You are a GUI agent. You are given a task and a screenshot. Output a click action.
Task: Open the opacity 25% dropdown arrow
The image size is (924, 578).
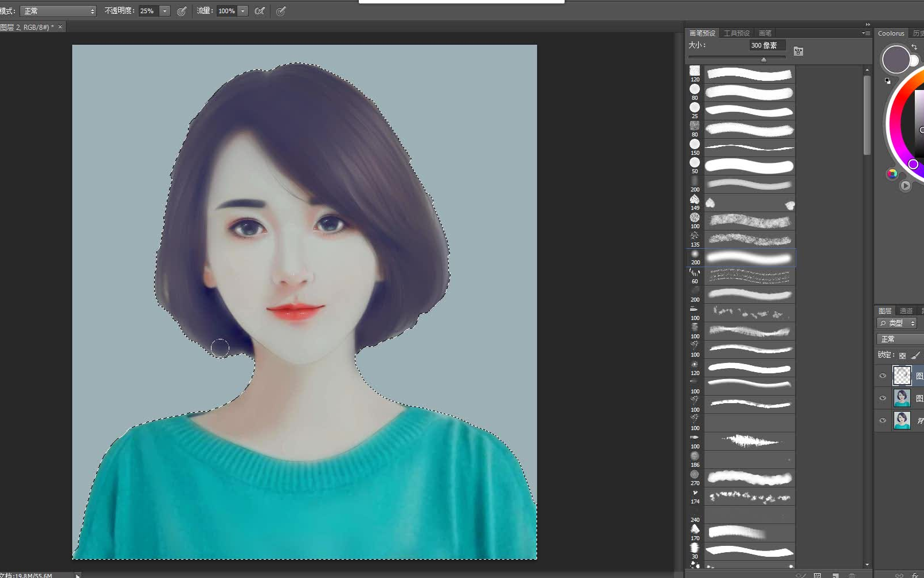(x=165, y=11)
